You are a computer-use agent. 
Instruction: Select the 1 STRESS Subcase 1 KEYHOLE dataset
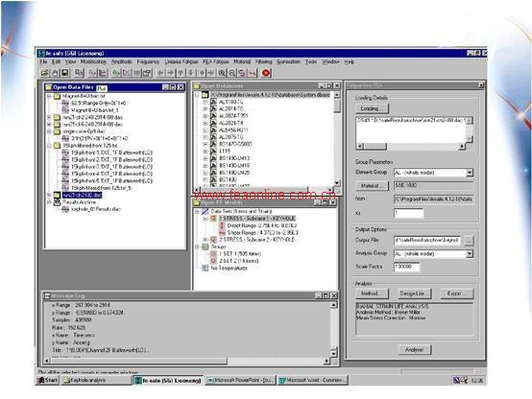click(256, 219)
